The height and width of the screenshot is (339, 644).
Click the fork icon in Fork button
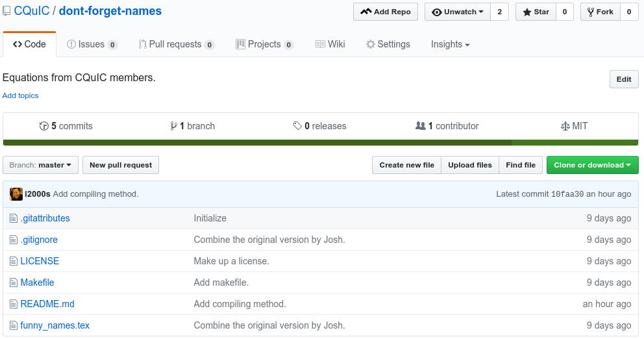[x=591, y=12]
